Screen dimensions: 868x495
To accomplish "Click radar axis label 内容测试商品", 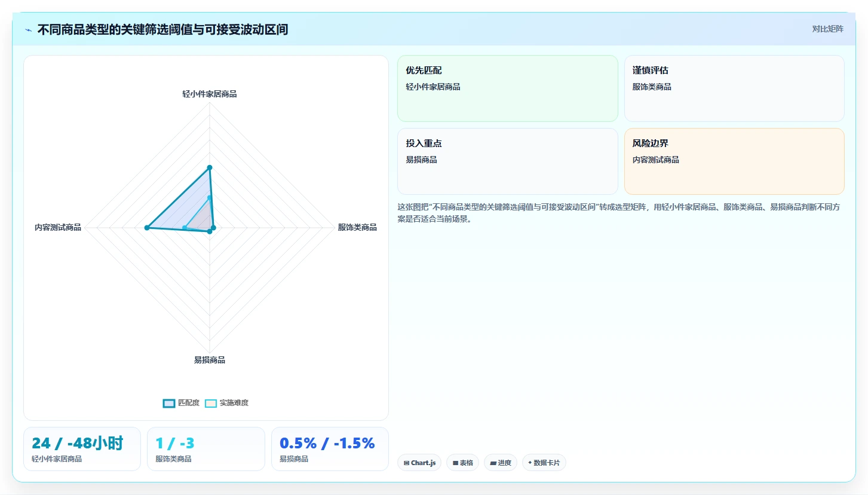I will (x=58, y=227).
